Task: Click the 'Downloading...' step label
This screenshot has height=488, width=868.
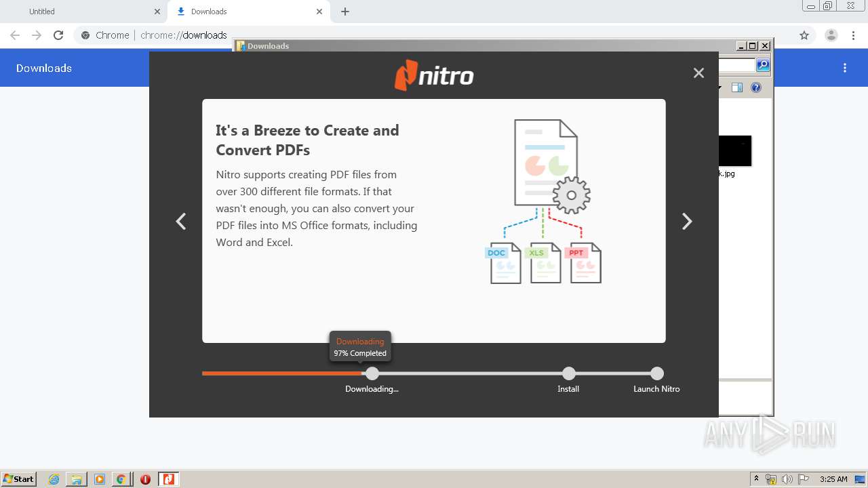Action: [x=372, y=389]
